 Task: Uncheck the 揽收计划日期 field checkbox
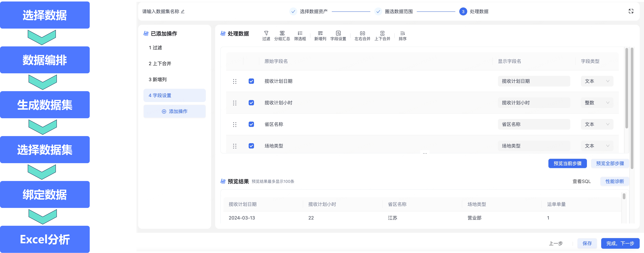tap(251, 81)
